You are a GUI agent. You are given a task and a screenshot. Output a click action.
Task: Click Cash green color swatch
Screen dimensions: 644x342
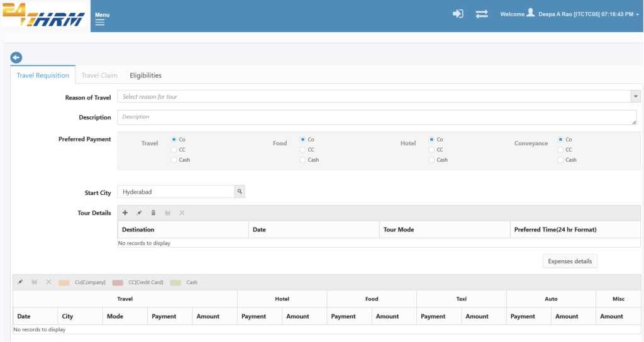(x=176, y=282)
